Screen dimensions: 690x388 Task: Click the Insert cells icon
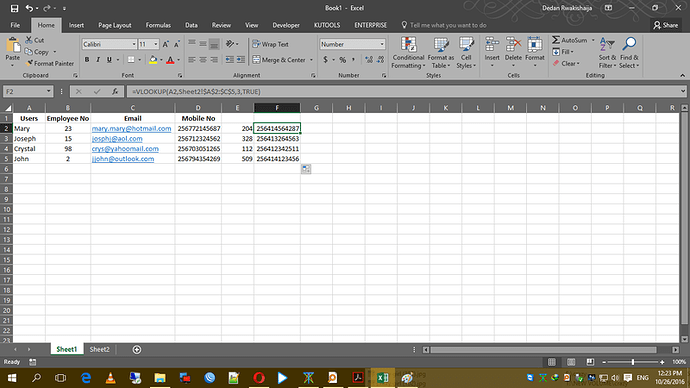pyautogui.click(x=492, y=45)
